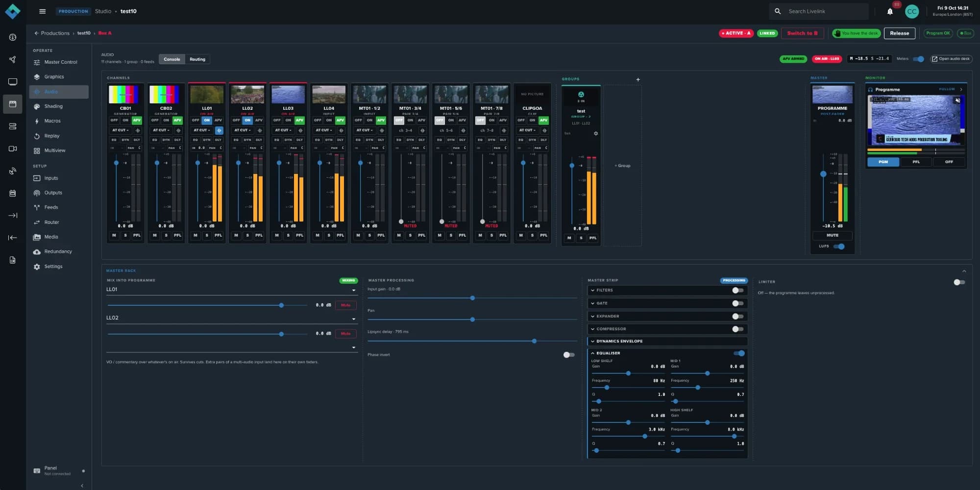The image size is (980, 490).
Task: Click the add group plus icon
Action: click(x=638, y=79)
